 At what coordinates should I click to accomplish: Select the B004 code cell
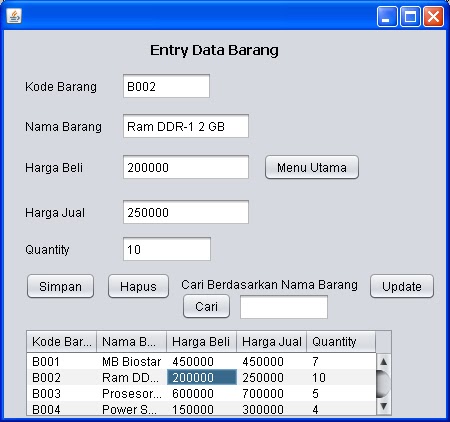[62, 408]
